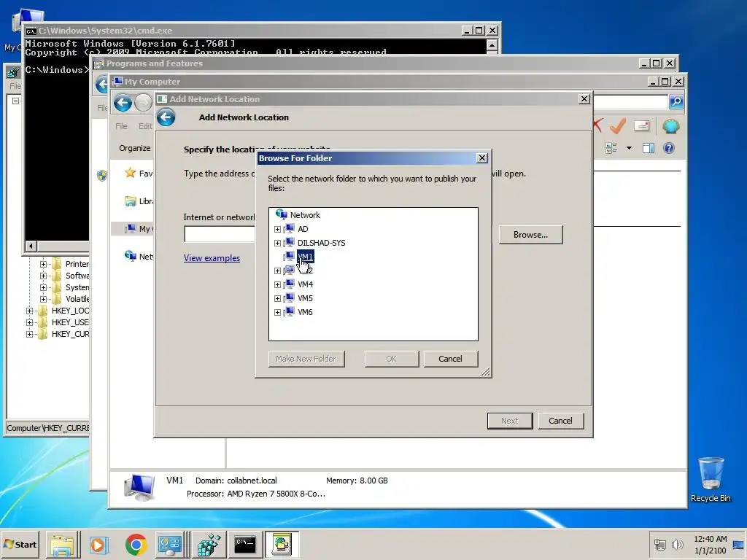
Task: Select VM1 in the folder tree
Action: (305, 257)
